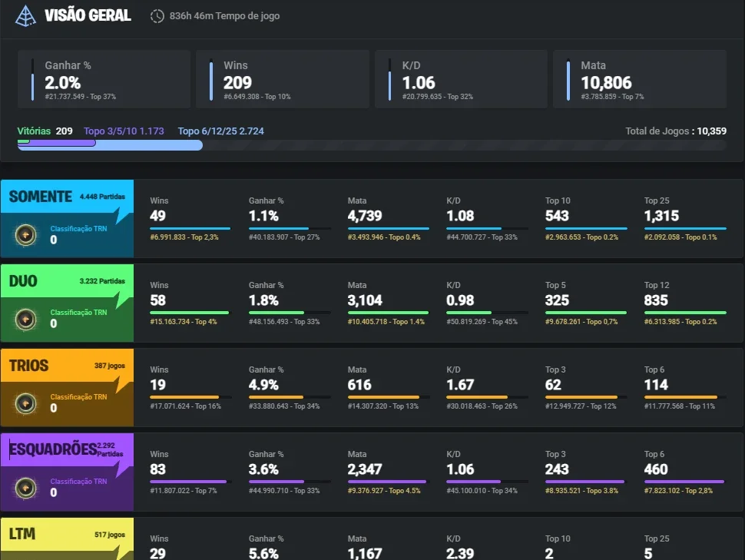The height and width of the screenshot is (560, 745).
Task: Click the TRN rating badge in SOMENTE panel
Action: (25, 235)
